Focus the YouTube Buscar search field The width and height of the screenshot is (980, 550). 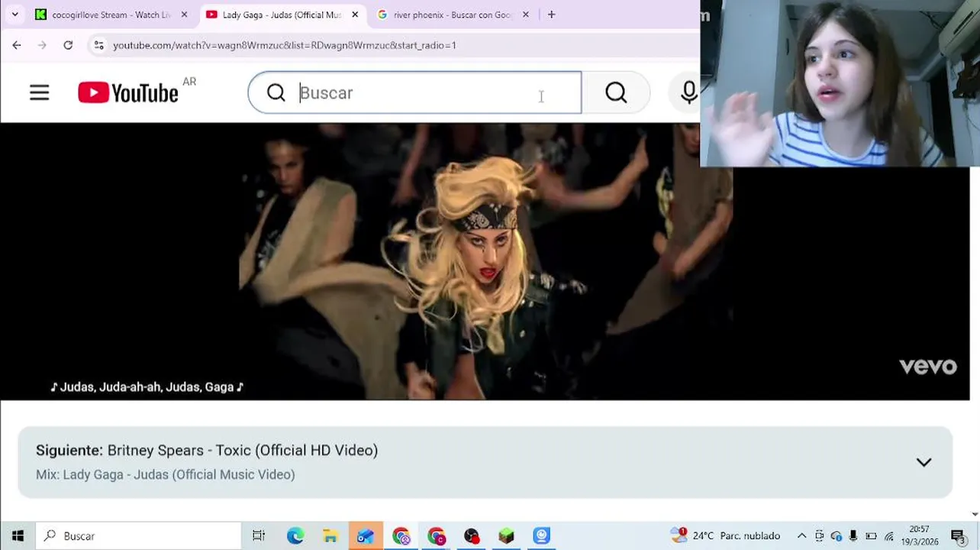click(414, 92)
